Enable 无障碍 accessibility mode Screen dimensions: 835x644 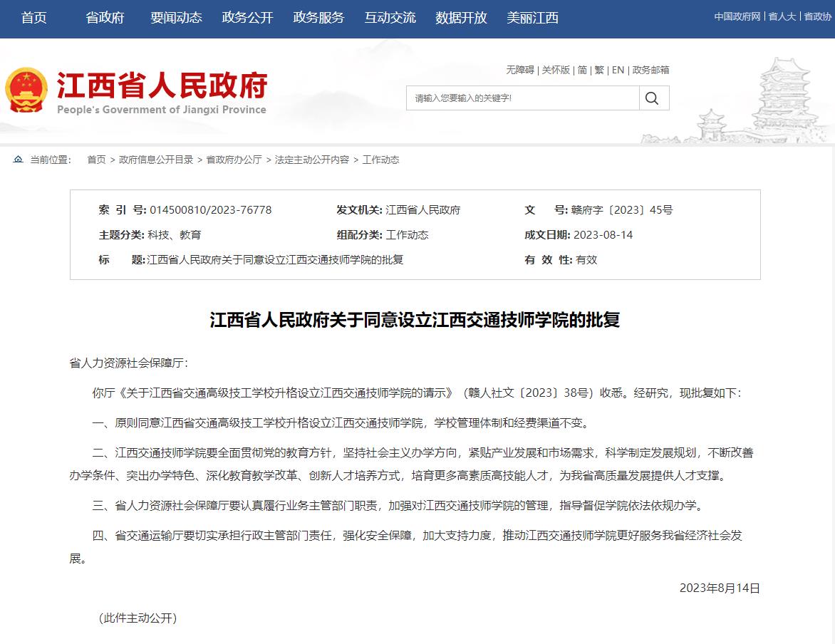click(x=519, y=70)
